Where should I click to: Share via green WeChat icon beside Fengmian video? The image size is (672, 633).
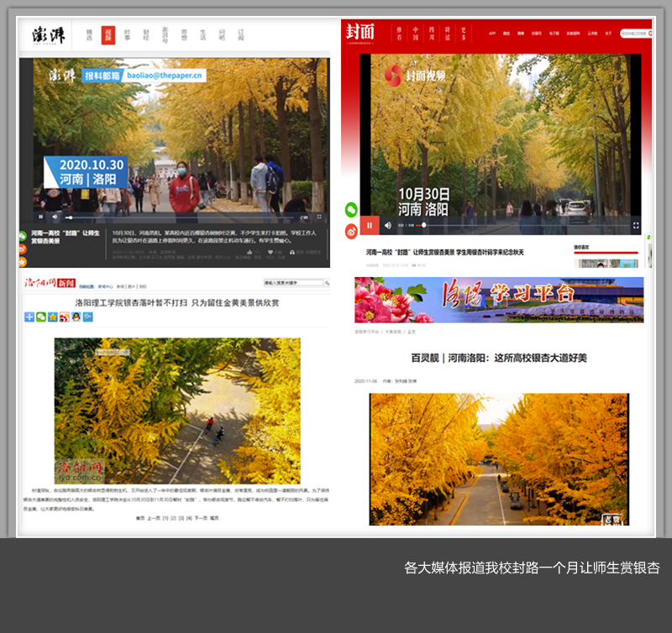tap(351, 210)
